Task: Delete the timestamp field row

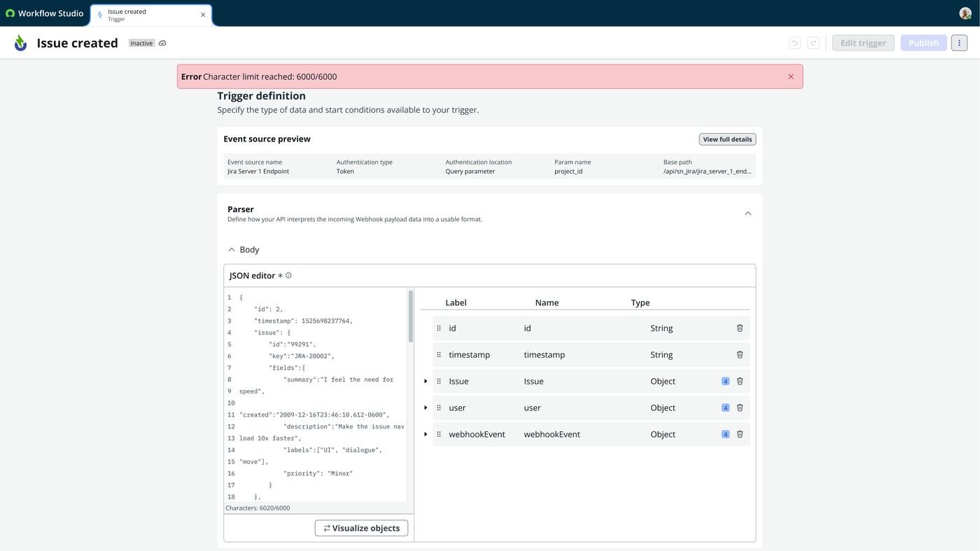Action: tap(740, 354)
